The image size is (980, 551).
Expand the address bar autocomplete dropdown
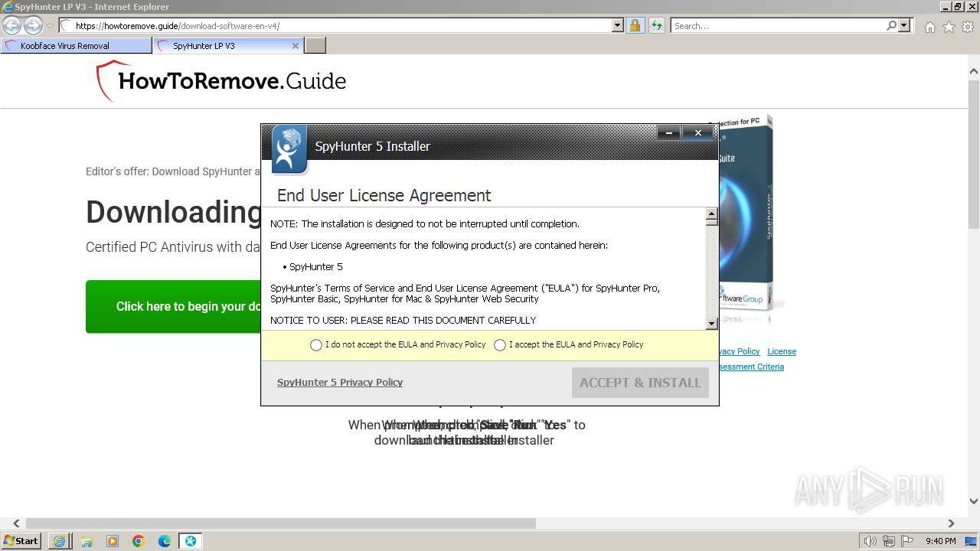pos(618,26)
